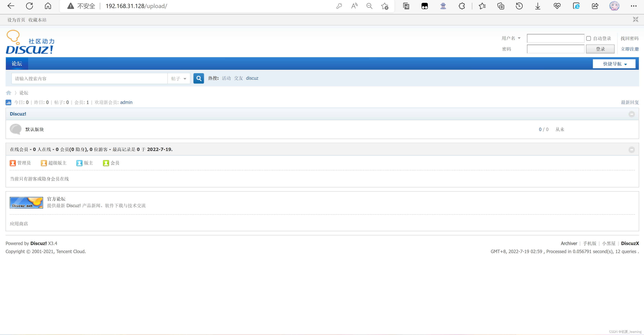The height and width of the screenshot is (335, 644).
Task: Click the not-secure warning triangle icon
Action: pyautogui.click(x=71, y=6)
